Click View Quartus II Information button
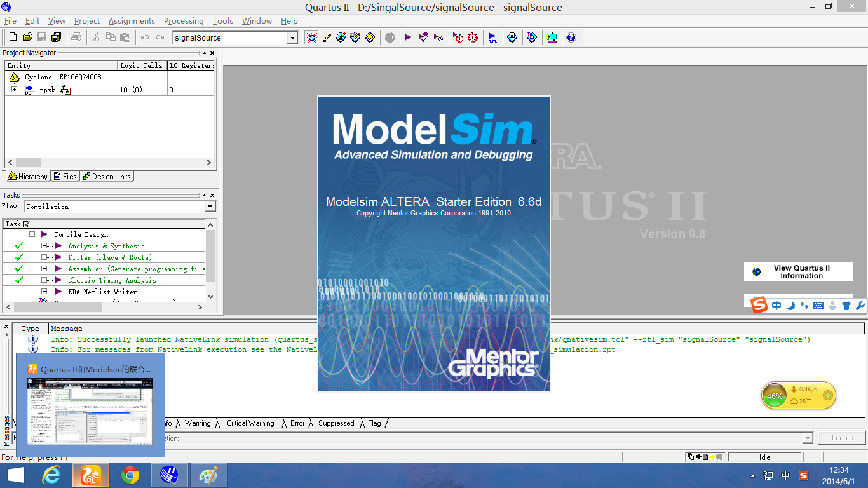This screenshot has width=868, height=488. pos(799,272)
